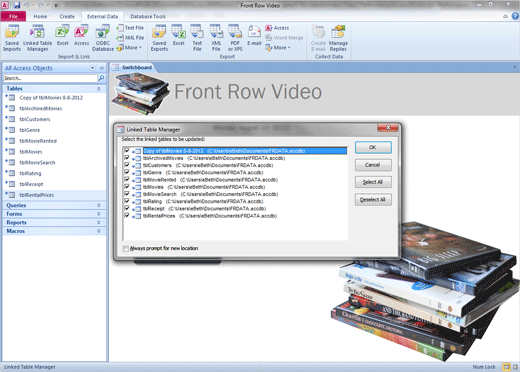Toggle the tblRating linked table checkbox
This screenshot has height=372, width=520.
coord(127,201)
